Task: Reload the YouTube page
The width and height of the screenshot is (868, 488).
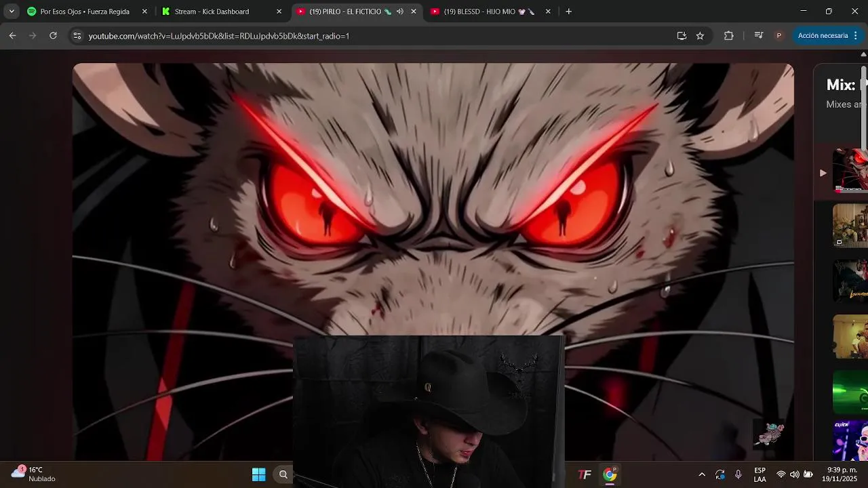Action: 53,36
